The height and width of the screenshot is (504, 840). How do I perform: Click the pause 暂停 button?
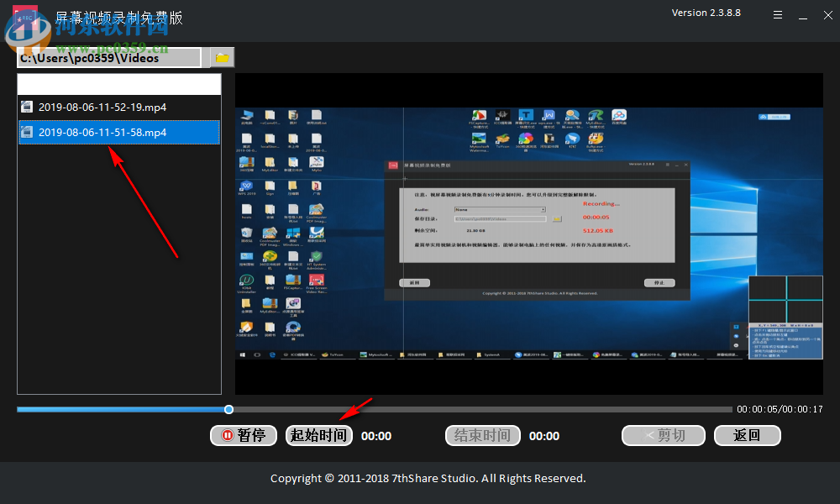pos(244,435)
